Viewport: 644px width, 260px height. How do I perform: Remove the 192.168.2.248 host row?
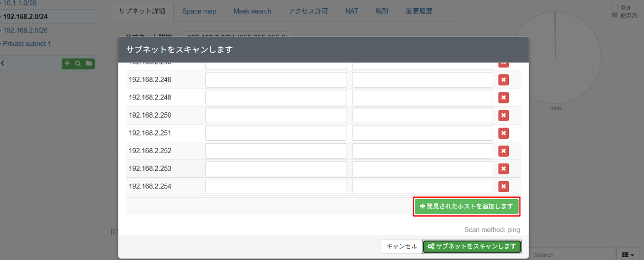[x=503, y=97]
